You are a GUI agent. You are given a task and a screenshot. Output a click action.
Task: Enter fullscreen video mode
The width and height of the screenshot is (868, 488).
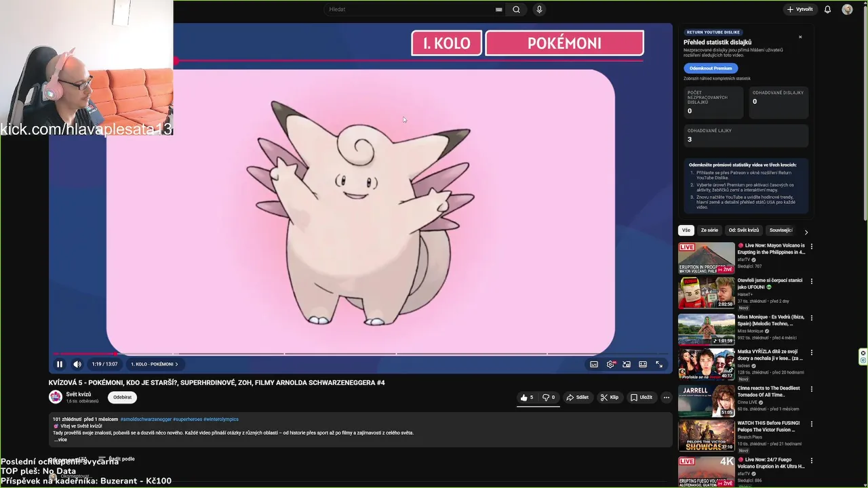click(659, 364)
